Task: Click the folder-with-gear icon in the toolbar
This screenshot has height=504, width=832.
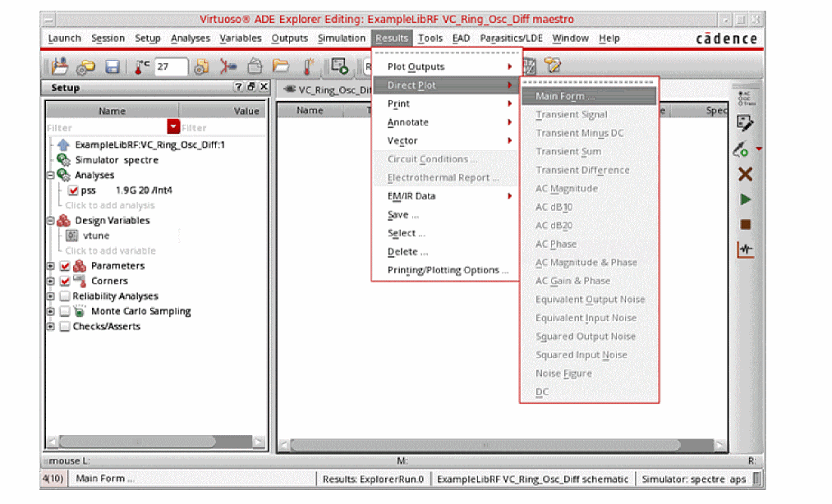Action: tap(85, 66)
